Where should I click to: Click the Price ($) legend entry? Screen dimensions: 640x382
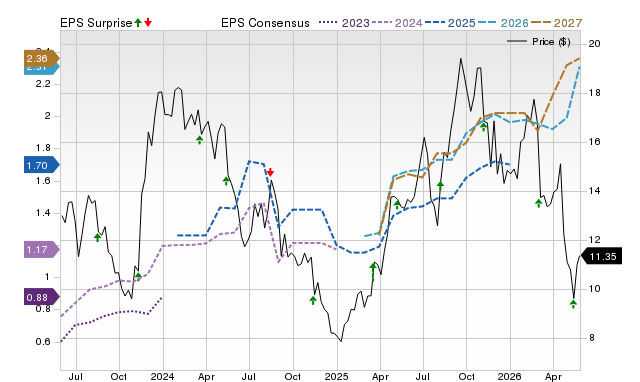pos(539,42)
